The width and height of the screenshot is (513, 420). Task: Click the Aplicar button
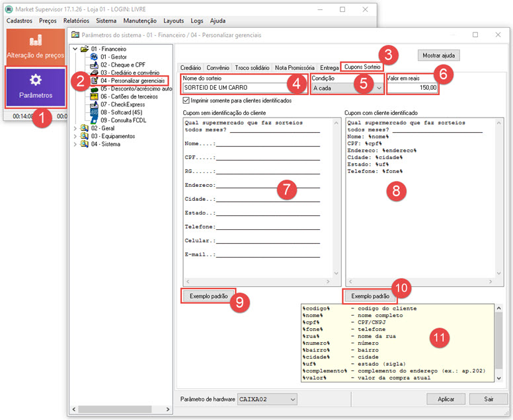tap(446, 399)
